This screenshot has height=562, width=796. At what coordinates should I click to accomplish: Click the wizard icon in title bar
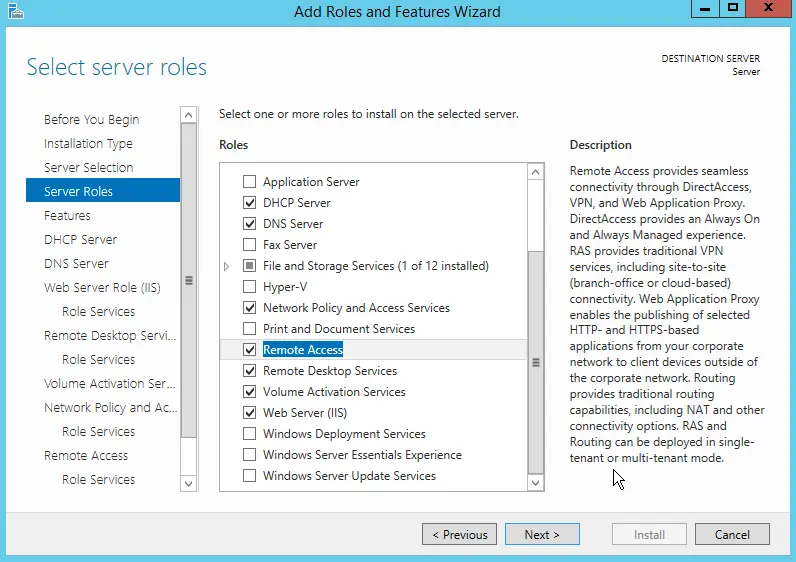point(13,12)
